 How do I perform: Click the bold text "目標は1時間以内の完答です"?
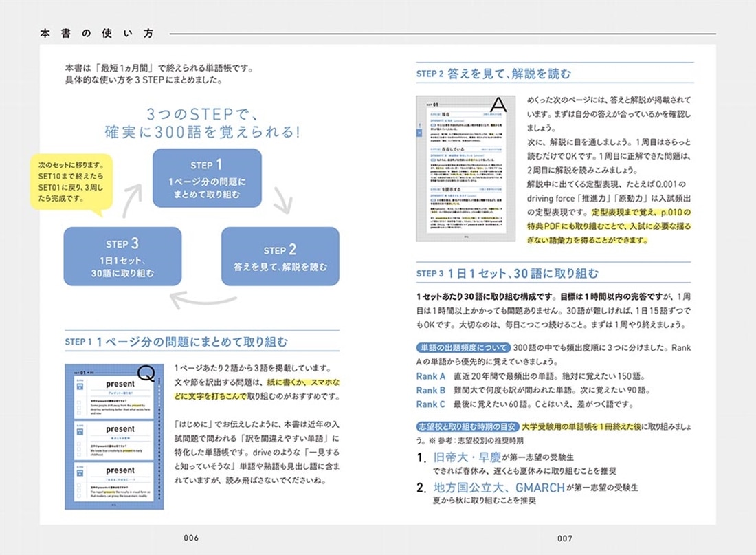pyautogui.click(x=612, y=296)
